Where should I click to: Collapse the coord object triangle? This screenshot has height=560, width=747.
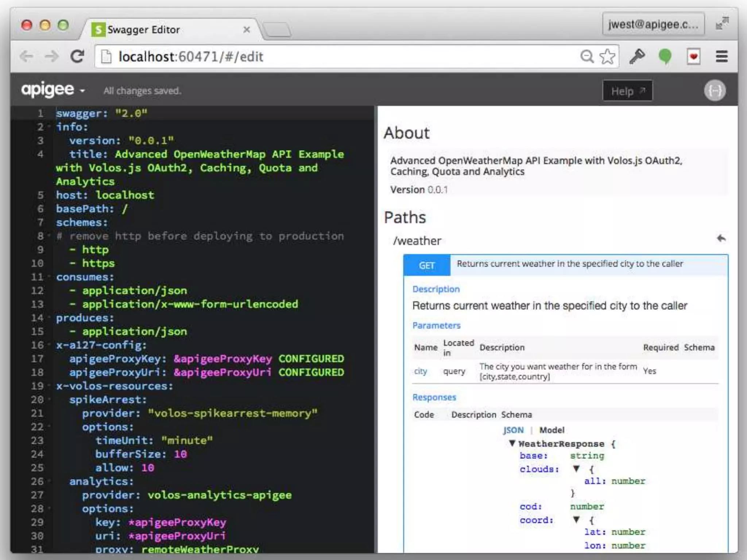pos(576,520)
